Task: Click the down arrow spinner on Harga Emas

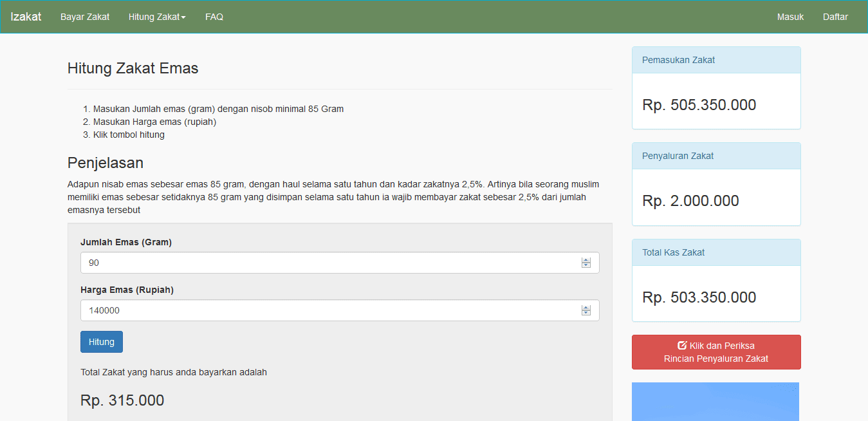Action: [586, 313]
